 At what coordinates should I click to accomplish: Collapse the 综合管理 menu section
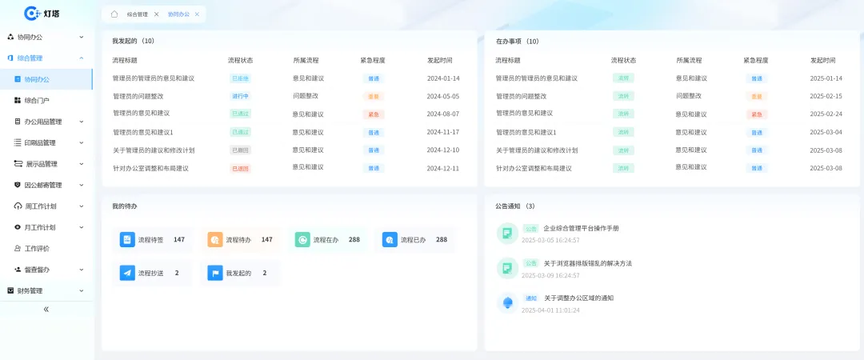[82, 58]
